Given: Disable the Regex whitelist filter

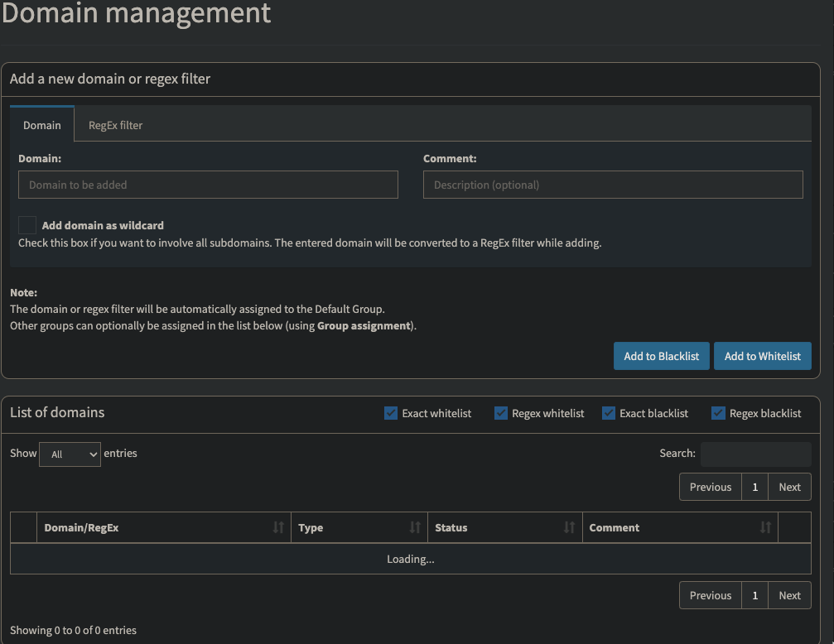Looking at the screenshot, I should pos(502,412).
